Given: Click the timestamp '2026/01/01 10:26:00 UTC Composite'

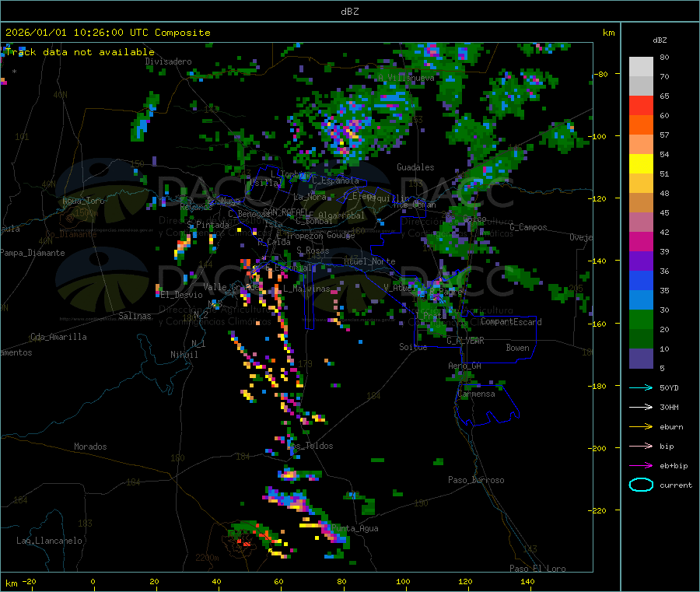Looking at the screenshot, I should (x=107, y=33).
